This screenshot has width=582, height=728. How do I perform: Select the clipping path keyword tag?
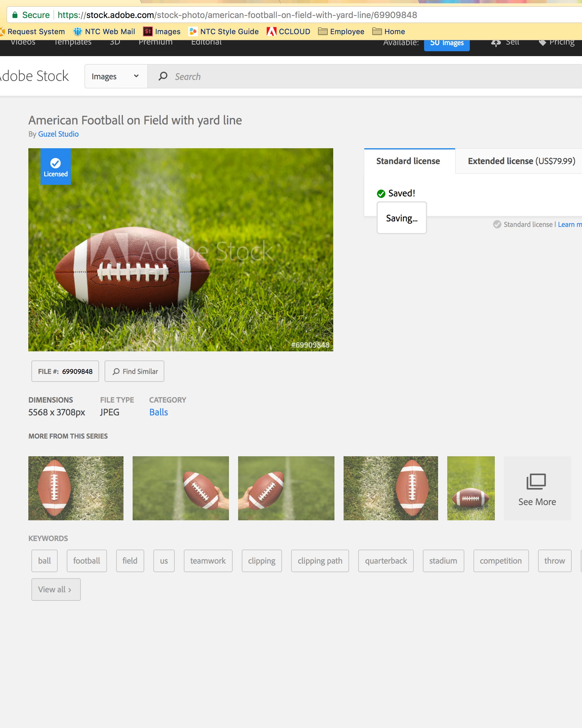click(x=320, y=561)
